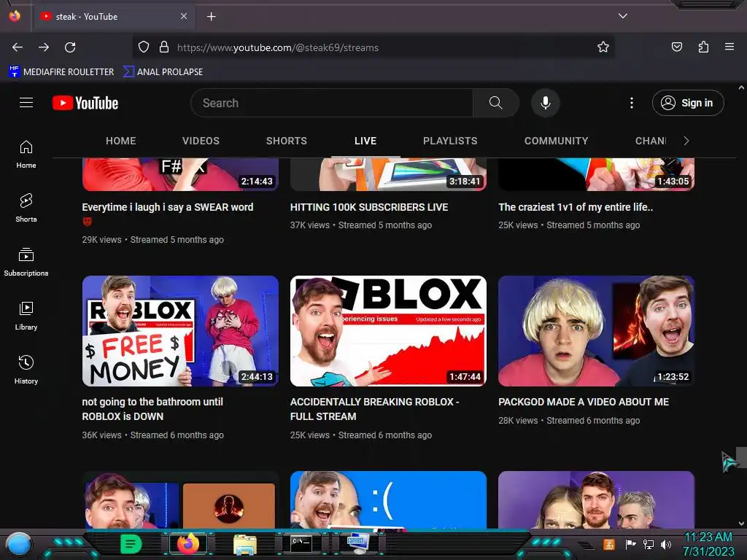Open 'ACCIDENTALLY BREAKING ROBLOX - FULL STREAM'
Image resolution: width=747 pixels, height=560 pixels.
coord(374,409)
